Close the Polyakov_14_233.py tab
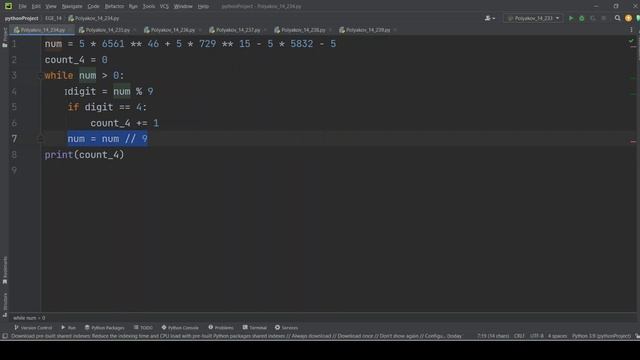 tap(135, 30)
